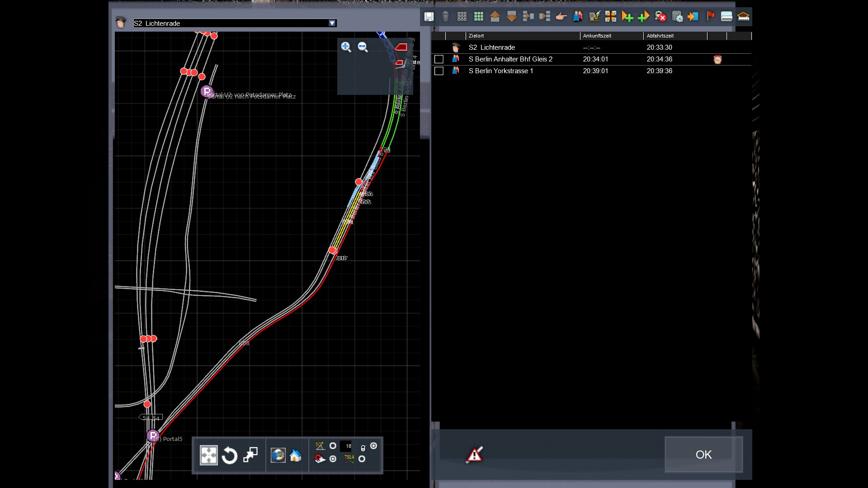Click the remove instruction red X icon
Viewport: 868px width, 488px height.
660,17
